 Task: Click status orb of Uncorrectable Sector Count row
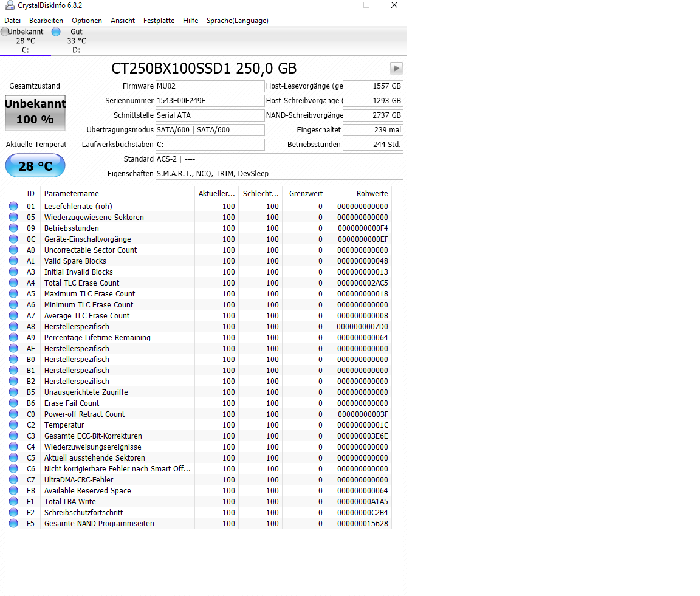coord(13,250)
